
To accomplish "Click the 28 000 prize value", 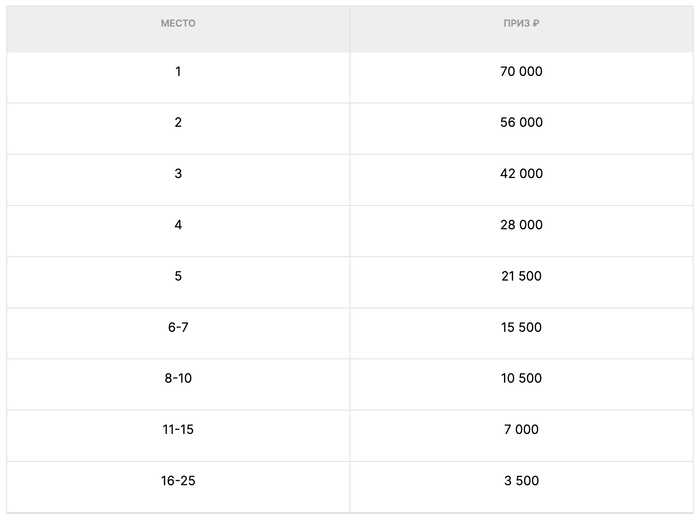I will point(521,225).
